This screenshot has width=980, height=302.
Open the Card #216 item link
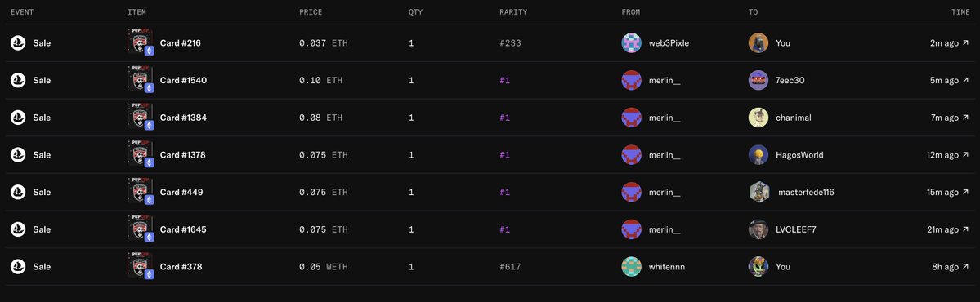[x=180, y=43]
